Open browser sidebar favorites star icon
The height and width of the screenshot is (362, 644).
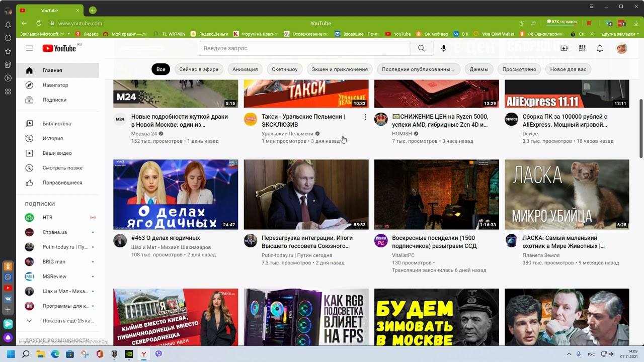(x=8, y=51)
